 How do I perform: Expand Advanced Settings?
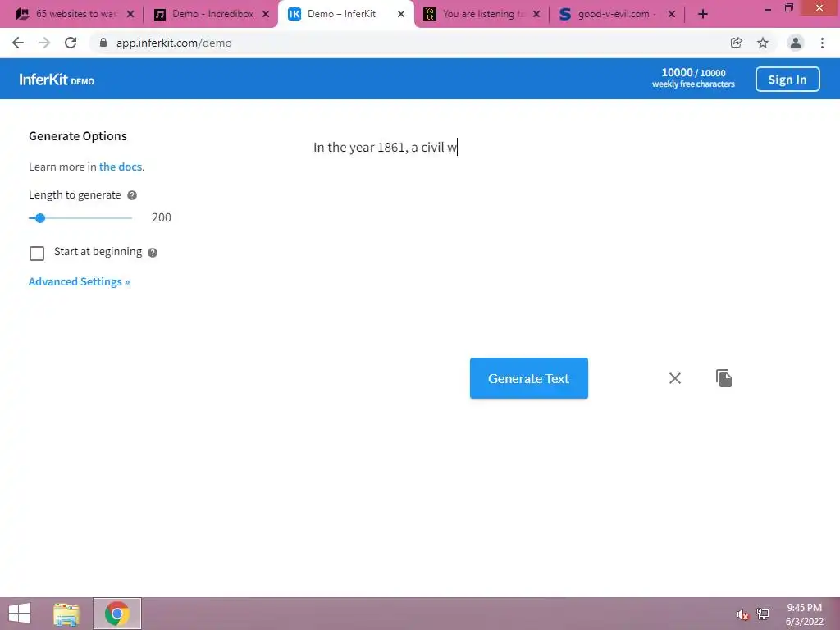(80, 282)
